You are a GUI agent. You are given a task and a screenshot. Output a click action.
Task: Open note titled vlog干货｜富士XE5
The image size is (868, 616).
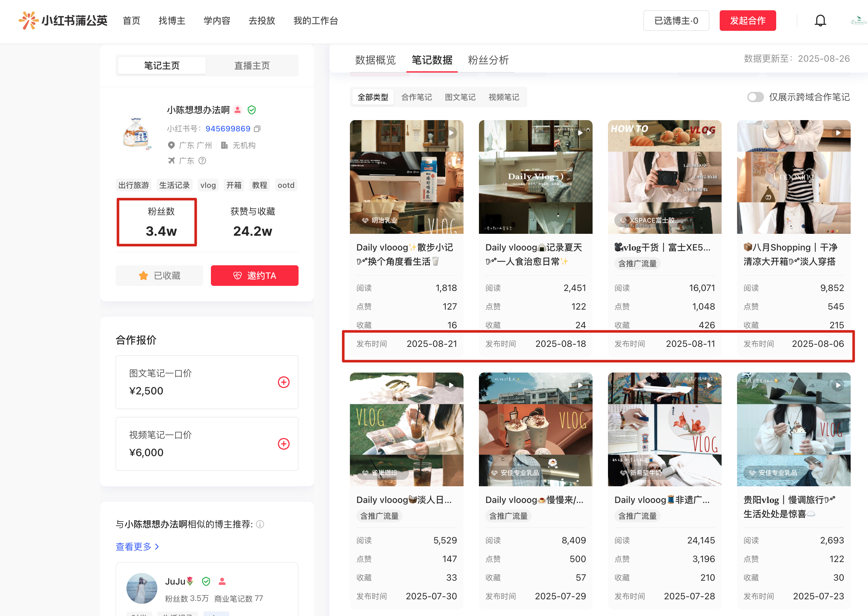(x=662, y=248)
